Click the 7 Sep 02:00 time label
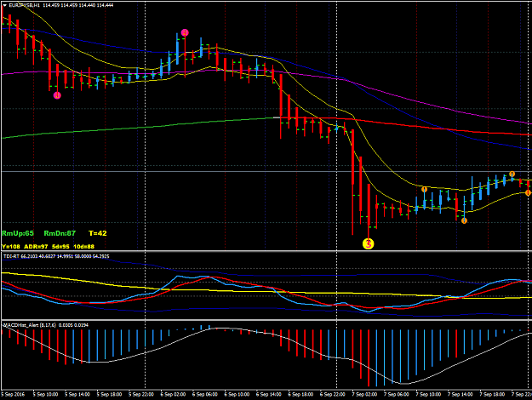Screen dimensions: 532x400 364,394
